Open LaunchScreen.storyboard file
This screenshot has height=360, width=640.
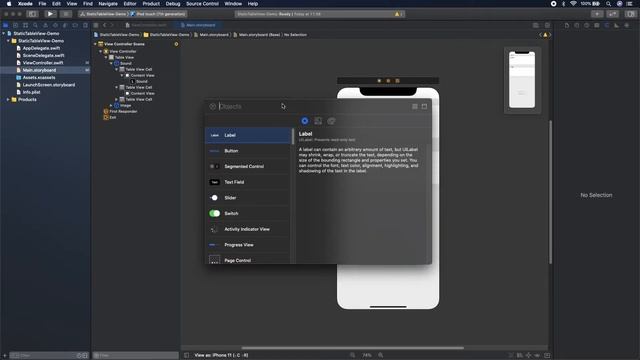click(x=49, y=85)
